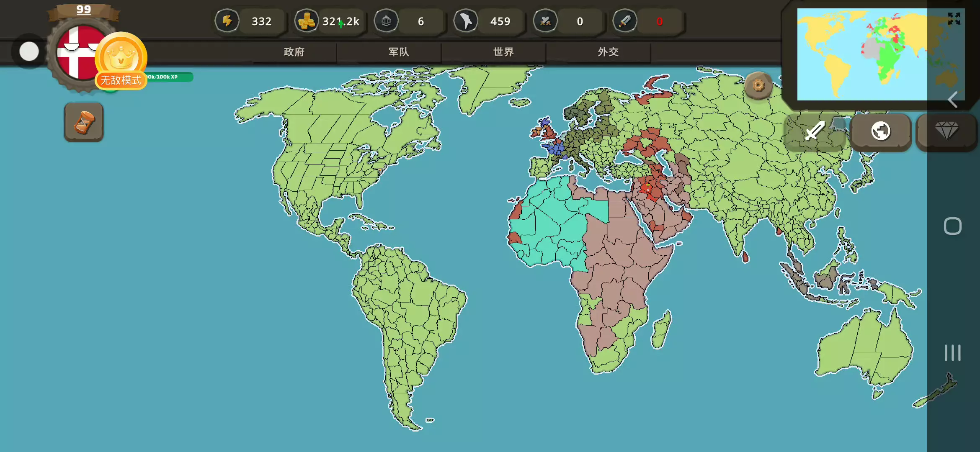
Task: Toggle the sword war map mode
Action: point(815,131)
